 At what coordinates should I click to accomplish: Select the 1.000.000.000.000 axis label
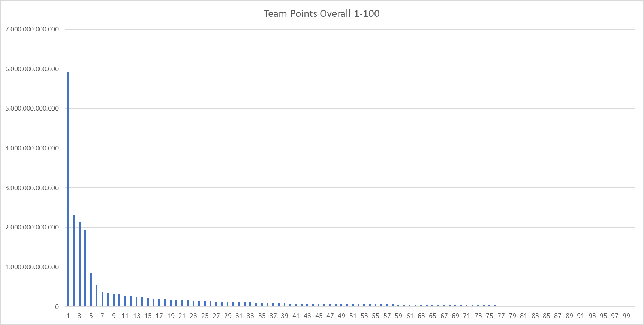[32, 267]
